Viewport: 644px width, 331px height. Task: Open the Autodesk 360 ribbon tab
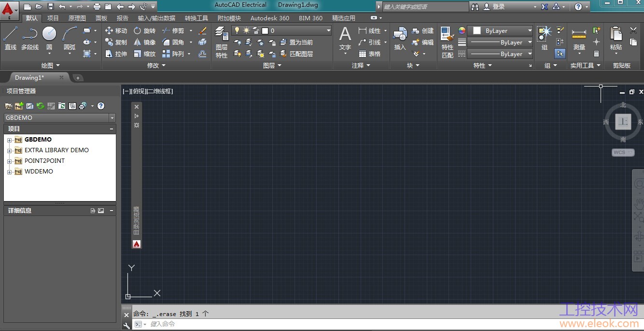[270, 18]
